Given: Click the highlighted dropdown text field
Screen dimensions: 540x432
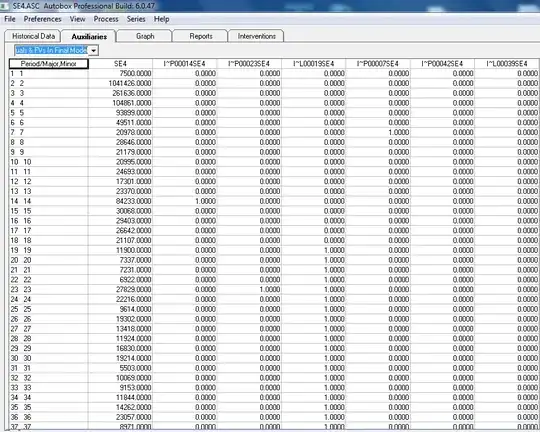Looking at the screenshot, I should point(51,50).
